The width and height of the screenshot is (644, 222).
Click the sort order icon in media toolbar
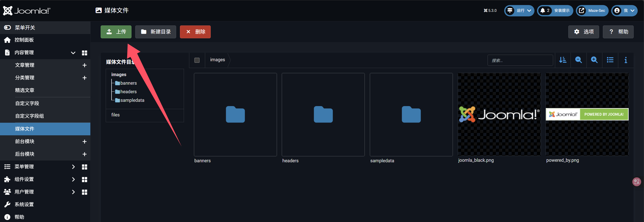(563, 60)
